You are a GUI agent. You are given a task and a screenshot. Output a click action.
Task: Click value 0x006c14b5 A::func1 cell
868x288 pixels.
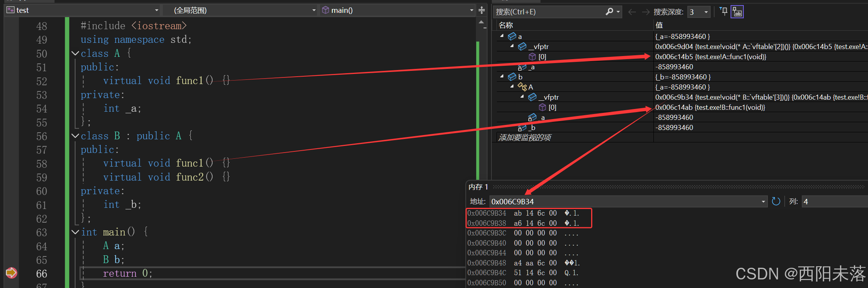coord(711,57)
